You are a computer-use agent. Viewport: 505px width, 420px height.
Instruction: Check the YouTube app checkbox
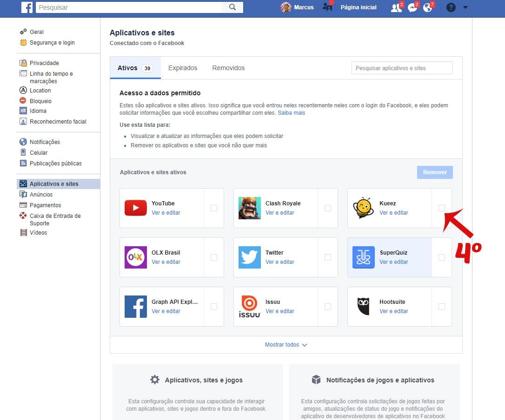(214, 208)
